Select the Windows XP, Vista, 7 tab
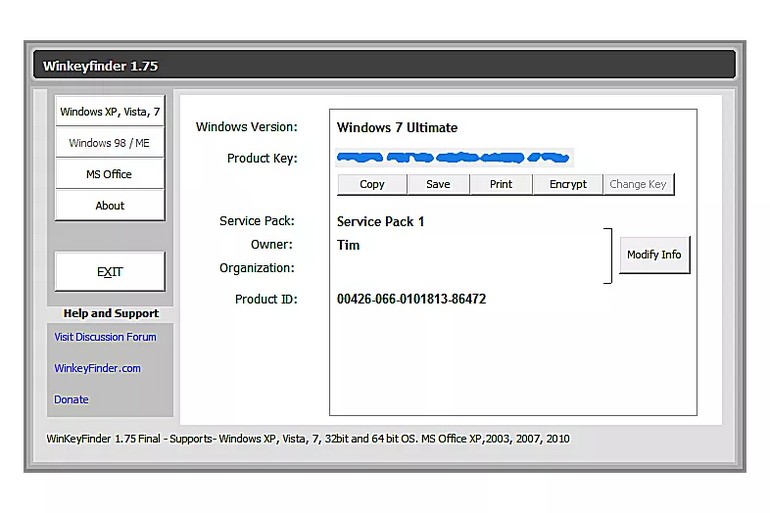This screenshot has height=513, width=770. [x=110, y=111]
